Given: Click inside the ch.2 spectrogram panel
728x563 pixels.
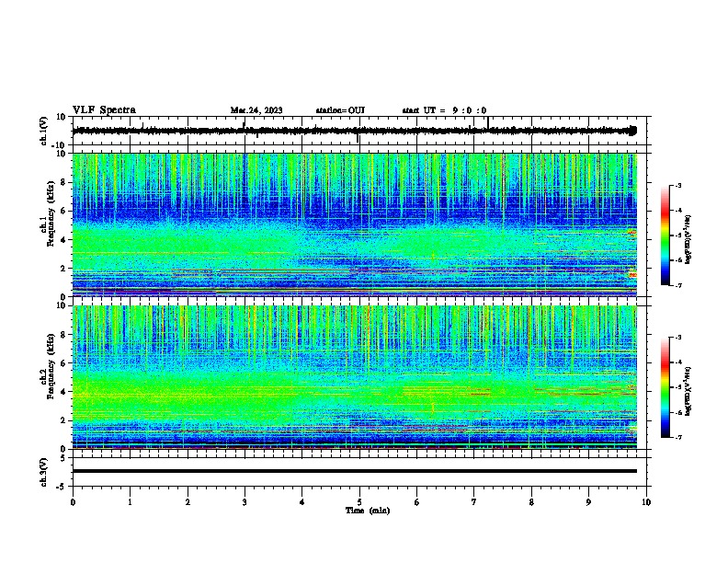Looking at the screenshot, I should coord(355,377).
